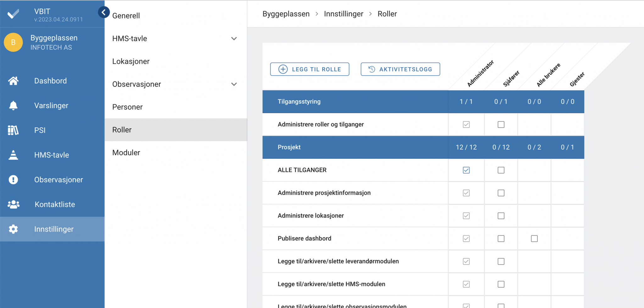Enable Administrere roller og tilganger for Sjåfører
The height and width of the screenshot is (308, 644).
click(501, 124)
